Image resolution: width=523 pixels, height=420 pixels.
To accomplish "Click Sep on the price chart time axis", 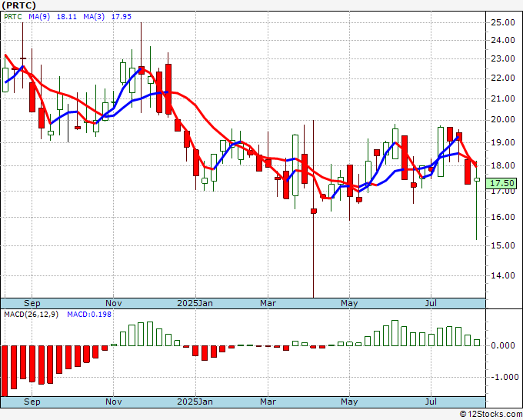I will pyautogui.click(x=32, y=304).
